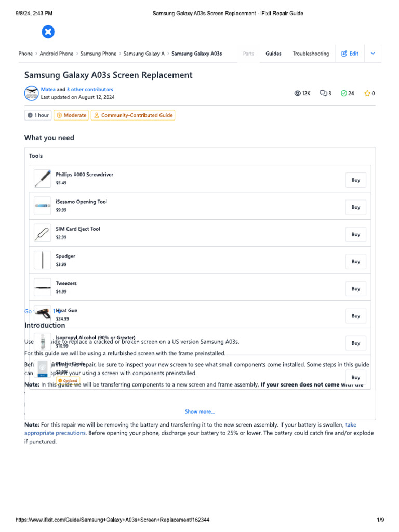Open the 3 other contributors link
This screenshot has height=532, width=399.
[x=90, y=90]
